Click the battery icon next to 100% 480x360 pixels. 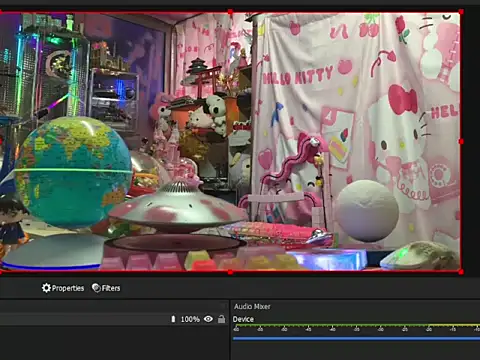pyautogui.click(x=173, y=319)
